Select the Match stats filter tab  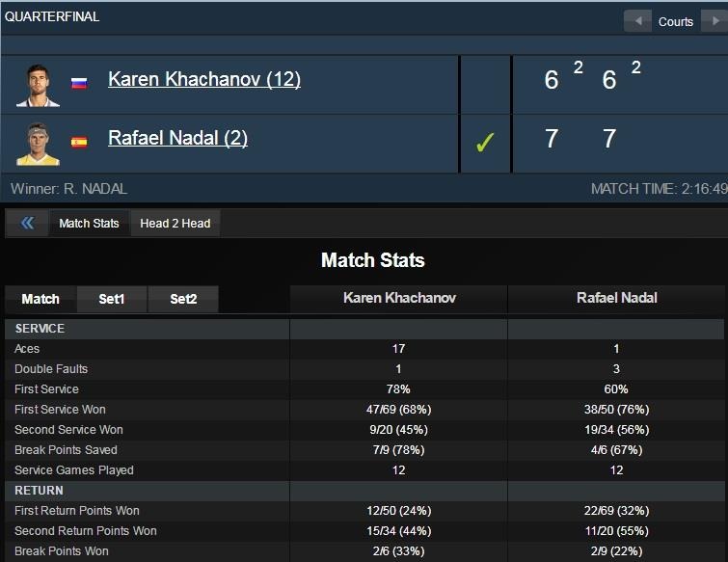[40, 299]
